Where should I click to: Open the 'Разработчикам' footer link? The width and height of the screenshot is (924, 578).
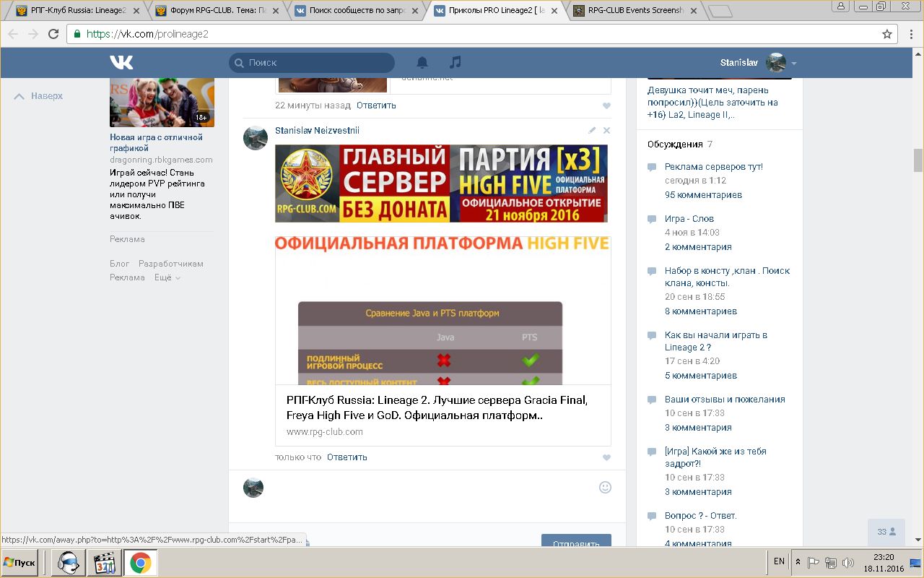[171, 264]
